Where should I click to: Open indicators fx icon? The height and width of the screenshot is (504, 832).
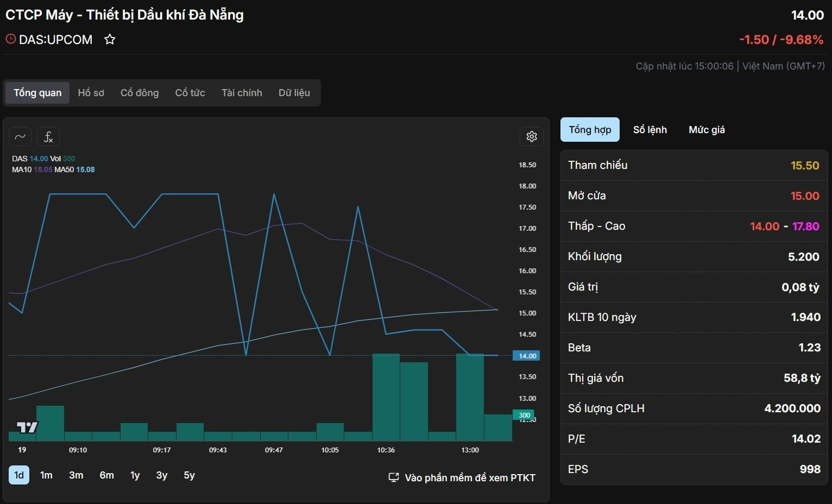coord(48,136)
